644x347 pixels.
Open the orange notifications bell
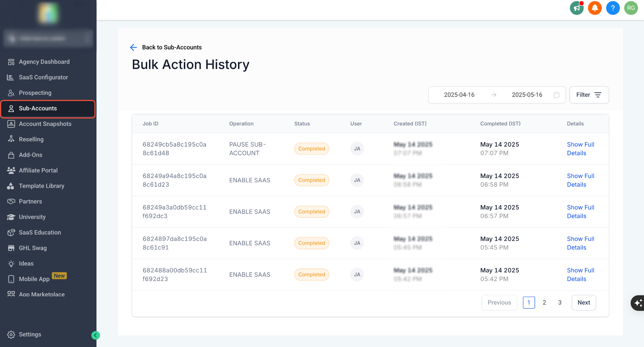pos(595,8)
